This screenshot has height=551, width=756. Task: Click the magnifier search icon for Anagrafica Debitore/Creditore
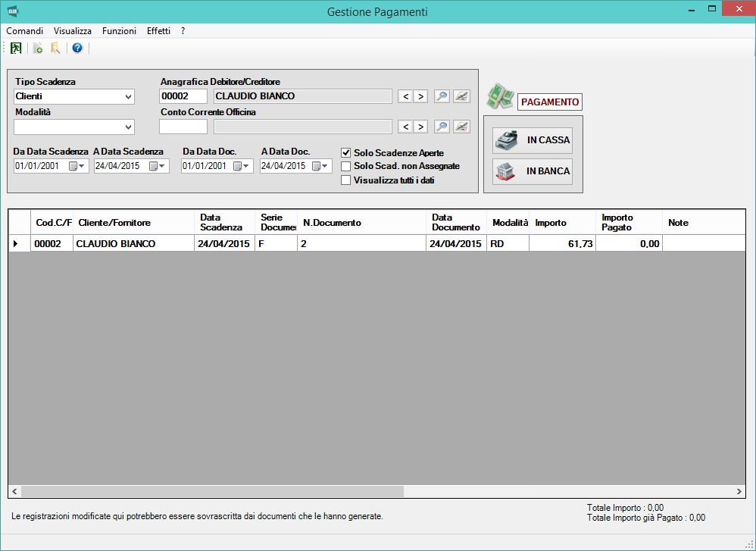pos(441,96)
